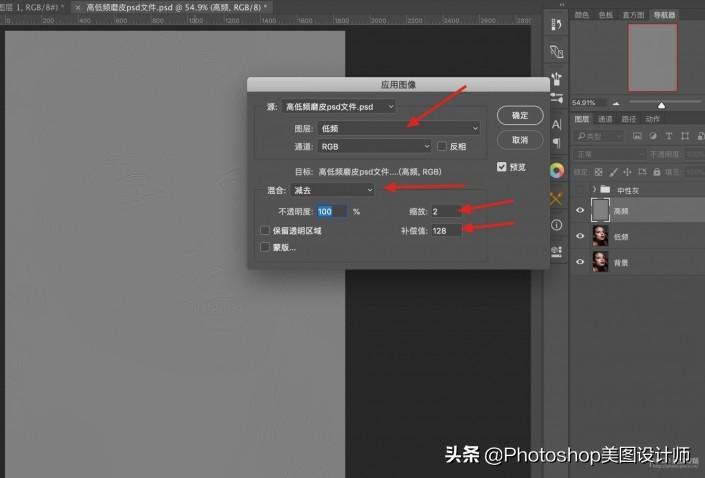This screenshot has width=705, height=478.
Task: Open the color wheel panel icon
Action: point(557,170)
